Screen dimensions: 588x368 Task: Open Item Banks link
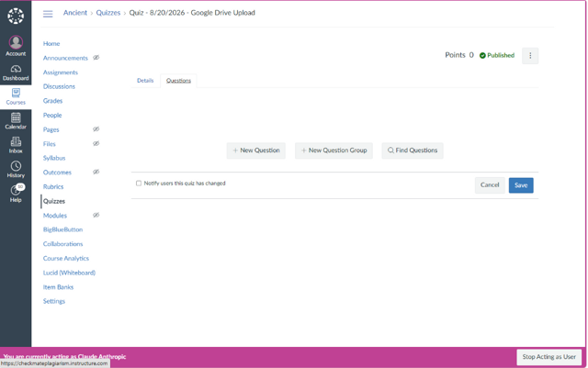(x=58, y=286)
